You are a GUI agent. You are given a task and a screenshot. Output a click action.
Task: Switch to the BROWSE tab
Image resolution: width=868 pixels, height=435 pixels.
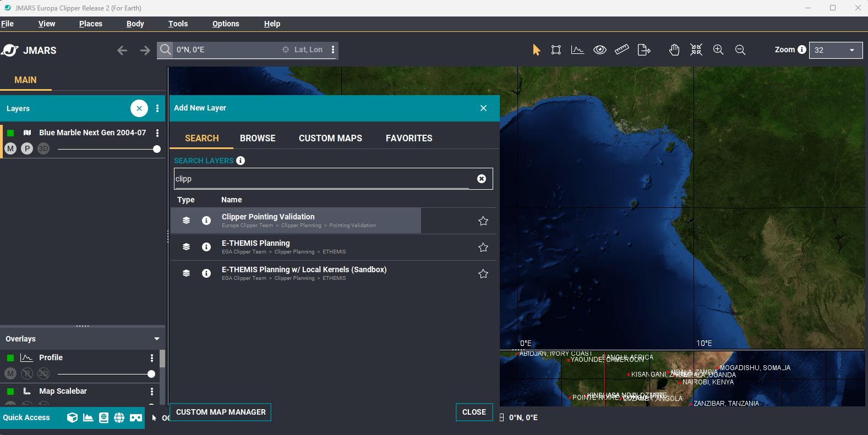[258, 138]
